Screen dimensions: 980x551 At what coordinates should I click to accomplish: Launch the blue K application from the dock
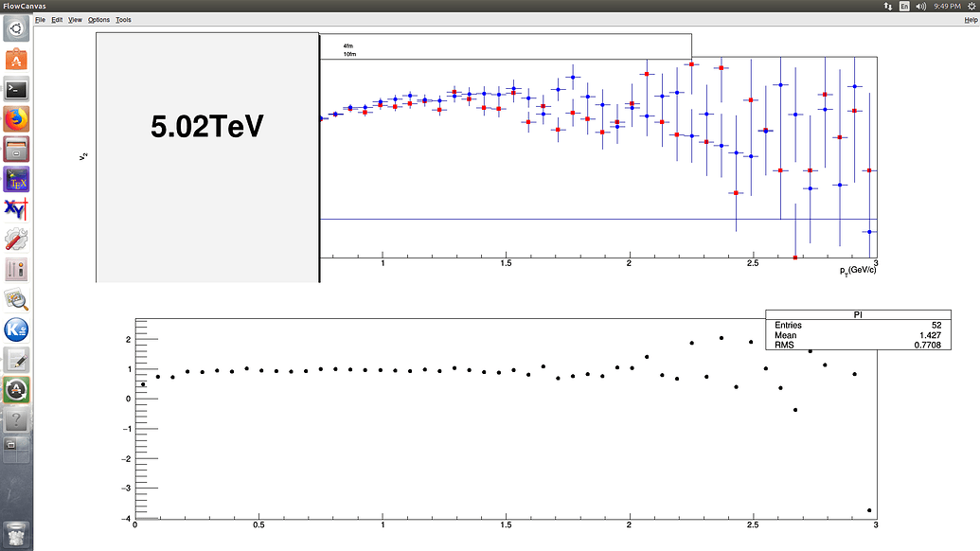tap(15, 330)
